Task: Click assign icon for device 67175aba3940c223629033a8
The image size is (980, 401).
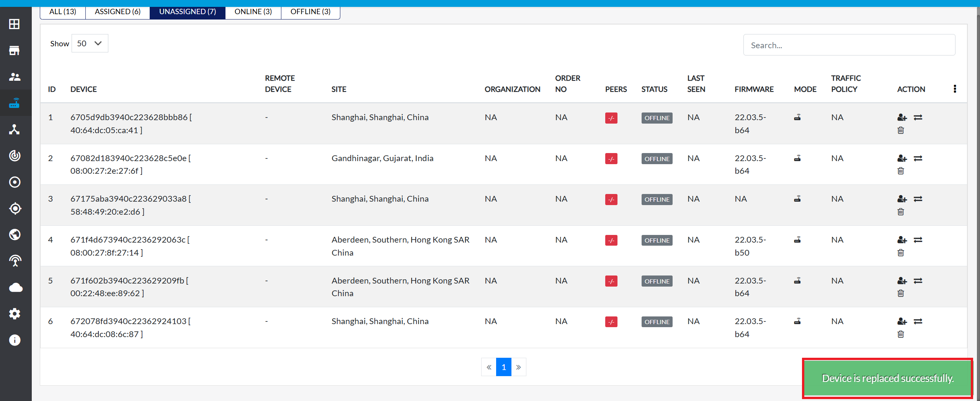Action: [902, 199]
